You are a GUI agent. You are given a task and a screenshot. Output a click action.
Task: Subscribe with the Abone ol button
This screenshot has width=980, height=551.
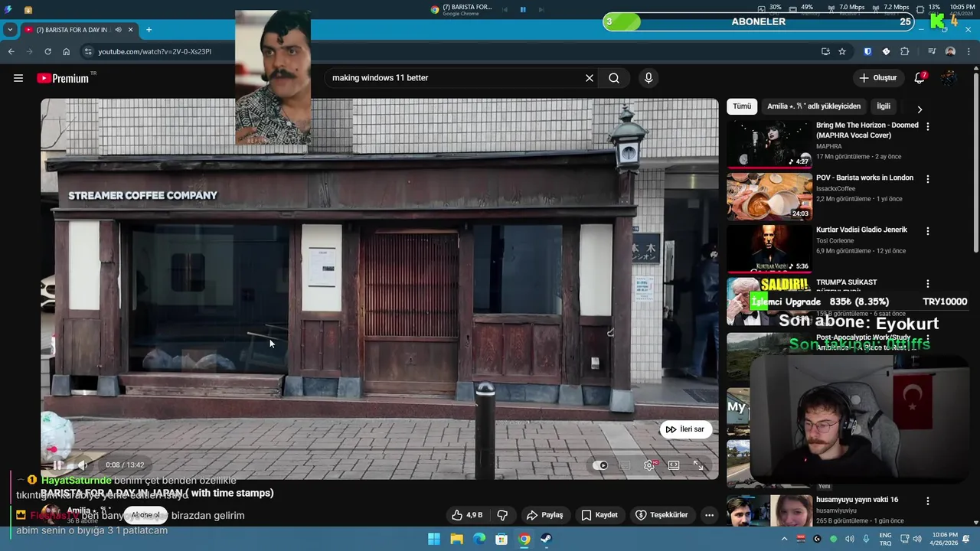tap(145, 515)
